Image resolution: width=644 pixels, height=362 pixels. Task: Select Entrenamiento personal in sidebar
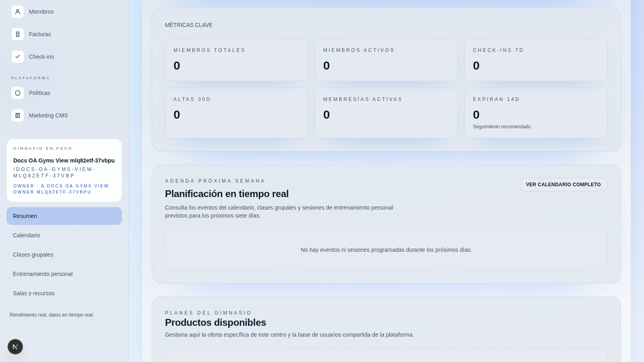[x=43, y=274]
